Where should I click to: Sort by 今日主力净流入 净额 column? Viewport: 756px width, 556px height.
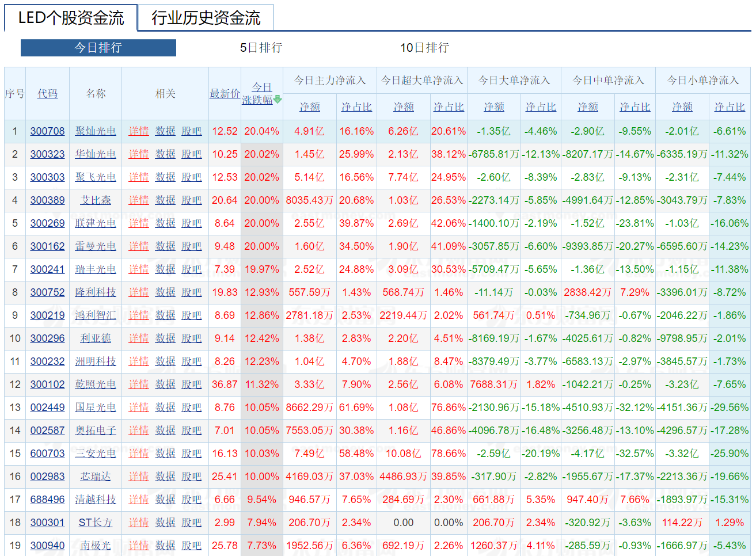point(310,107)
